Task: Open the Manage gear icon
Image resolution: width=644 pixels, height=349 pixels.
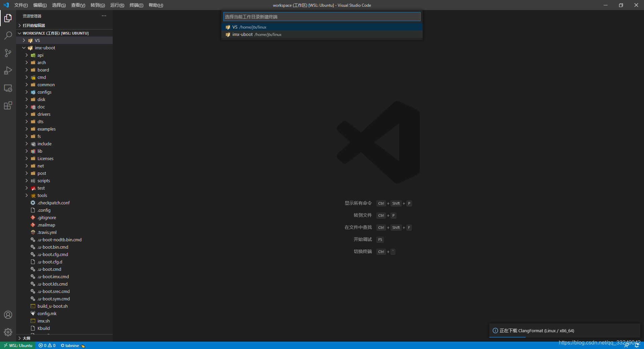Action: click(x=8, y=332)
